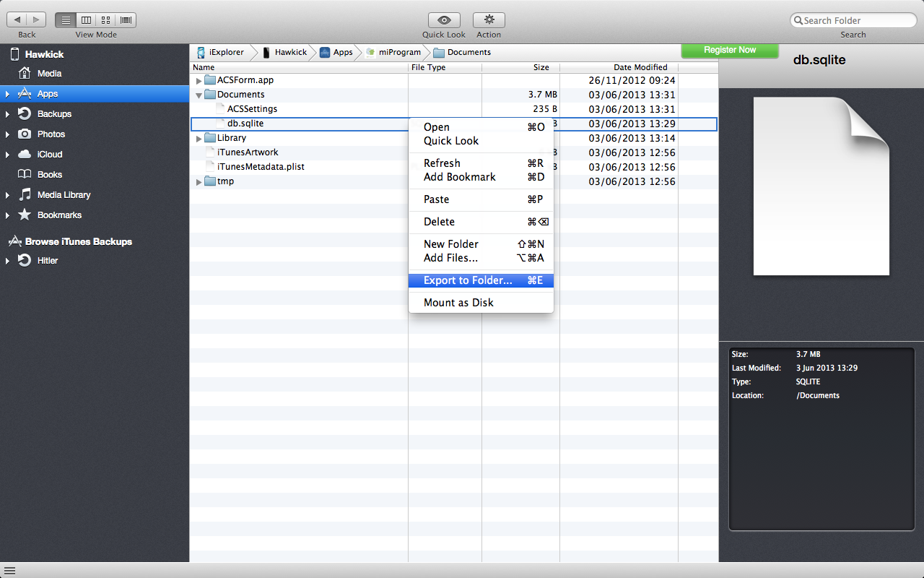Select the db.sqlite file row
924x578 pixels.
(x=454, y=124)
